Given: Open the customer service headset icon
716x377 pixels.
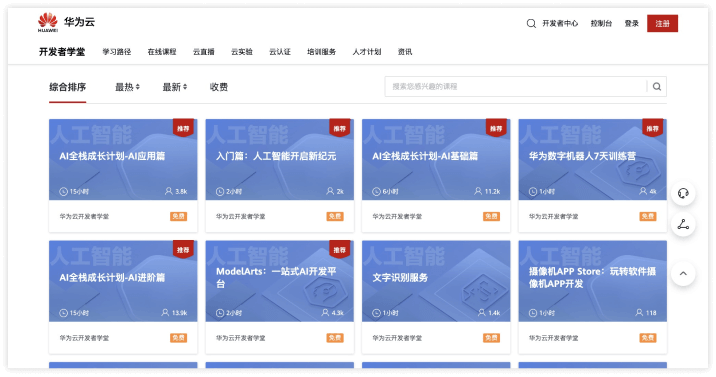Looking at the screenshot, I should [683, 193].
